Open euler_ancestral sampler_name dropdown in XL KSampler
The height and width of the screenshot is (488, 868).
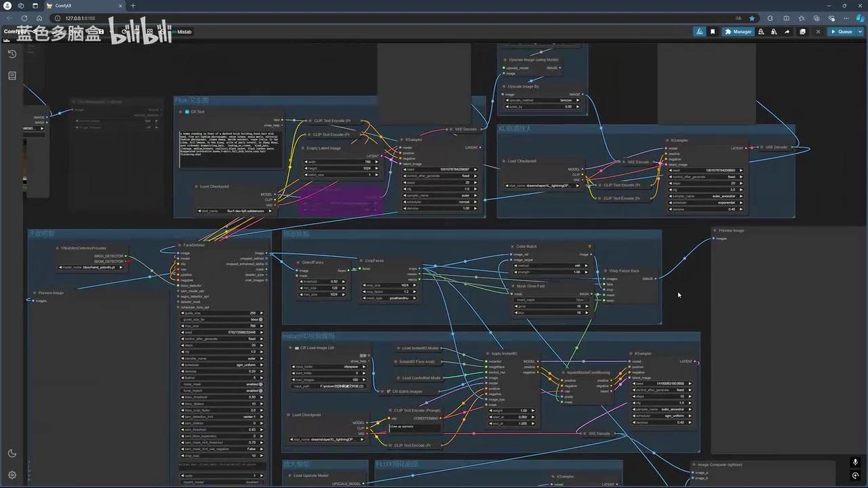point(705,196)
